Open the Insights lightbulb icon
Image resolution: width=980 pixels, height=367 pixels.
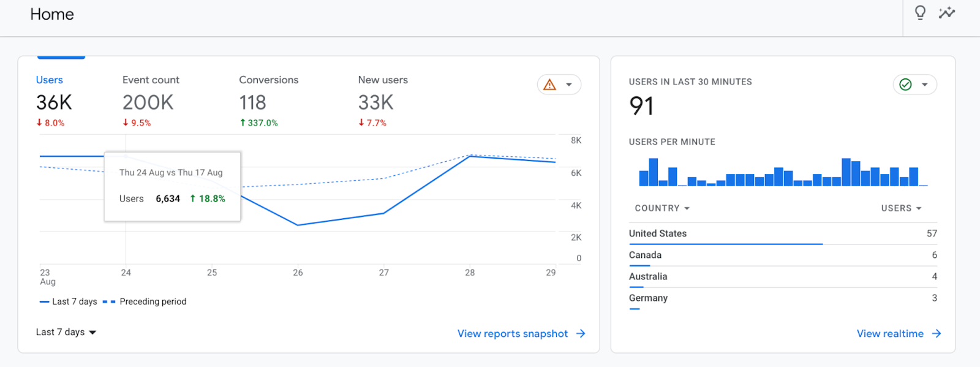920,13
